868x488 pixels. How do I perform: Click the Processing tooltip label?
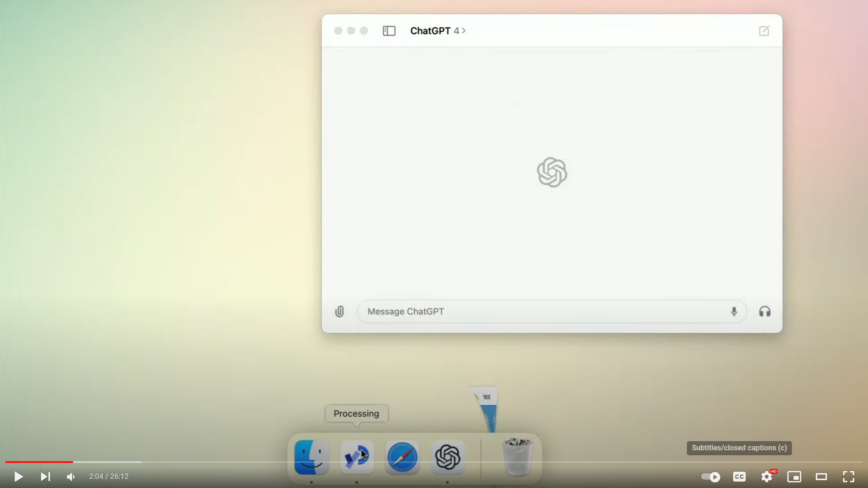[356, 414]
